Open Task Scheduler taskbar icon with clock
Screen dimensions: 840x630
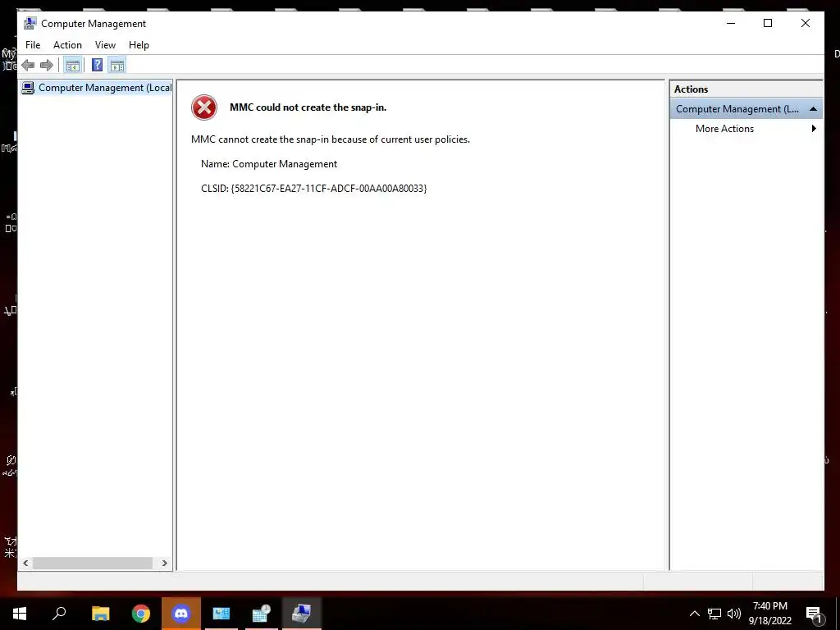(262, 614)
